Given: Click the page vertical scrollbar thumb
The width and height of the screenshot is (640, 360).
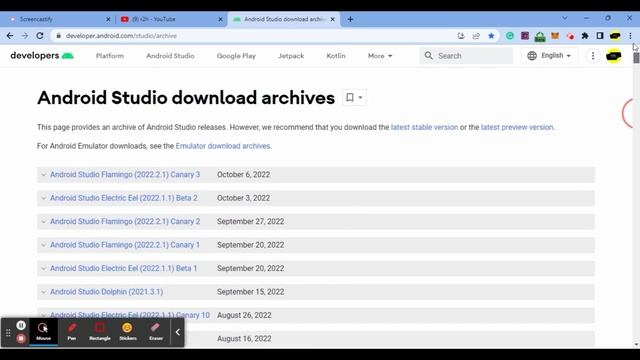Looking at the screenshot, I should click(636, 58).
